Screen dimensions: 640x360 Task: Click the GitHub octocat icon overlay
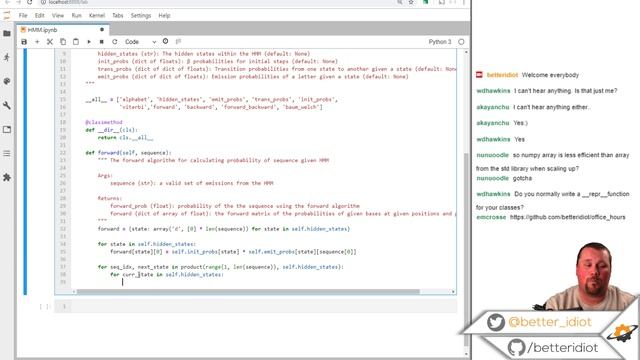(x=516, y=347)
